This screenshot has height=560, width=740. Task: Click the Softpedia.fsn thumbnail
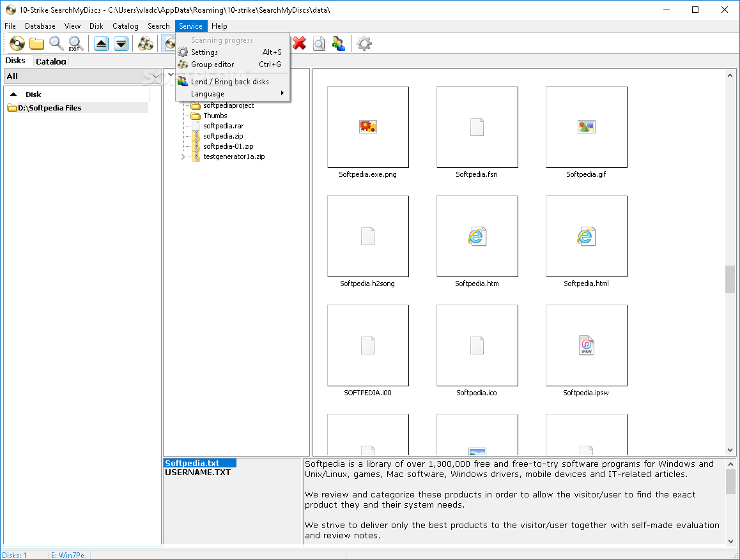click(477, 127)
